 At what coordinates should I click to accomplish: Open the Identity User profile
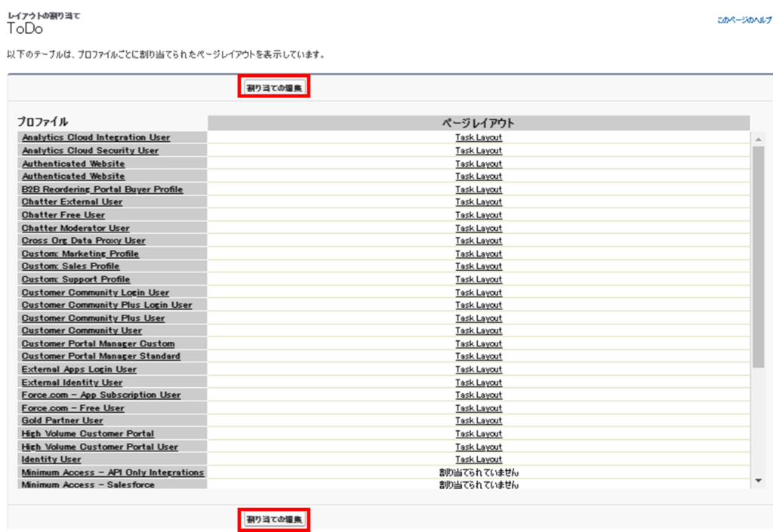[51, 460]
